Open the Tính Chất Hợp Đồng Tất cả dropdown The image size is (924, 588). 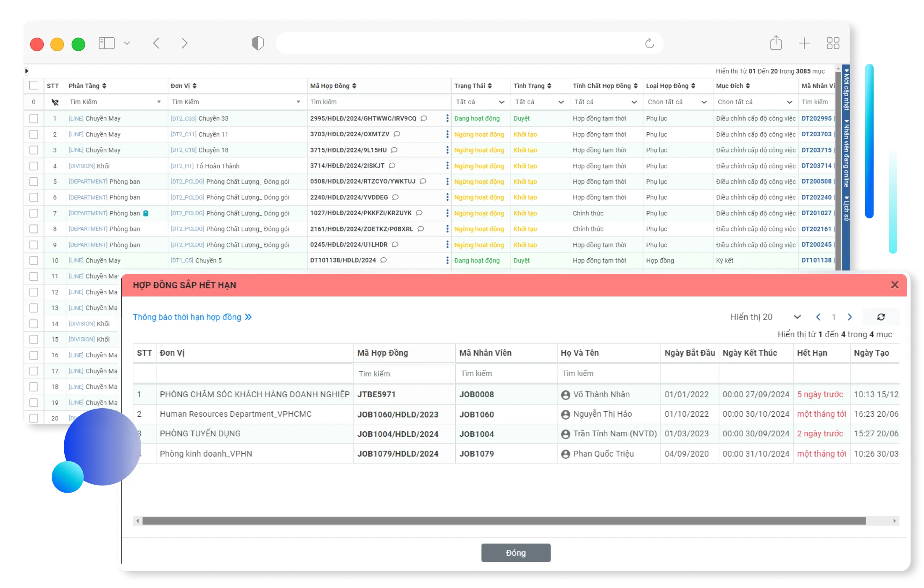click(606, 102)
